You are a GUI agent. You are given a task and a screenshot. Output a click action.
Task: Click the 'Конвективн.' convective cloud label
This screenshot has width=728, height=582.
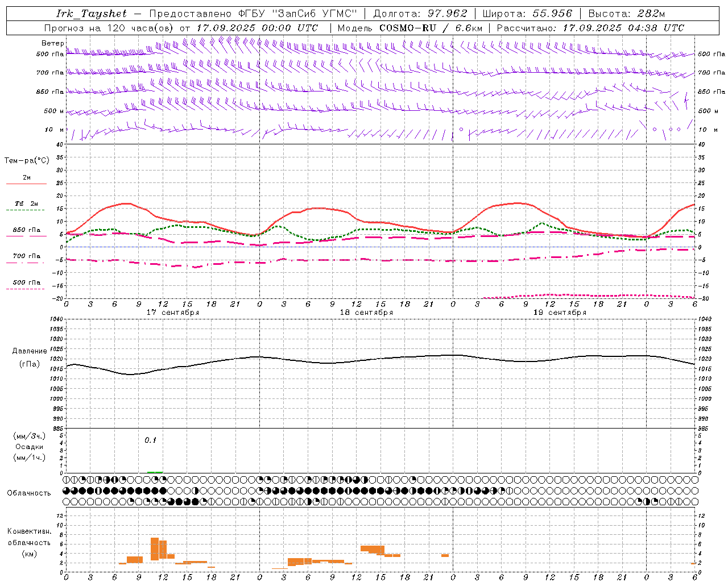(x=30, y=531)
